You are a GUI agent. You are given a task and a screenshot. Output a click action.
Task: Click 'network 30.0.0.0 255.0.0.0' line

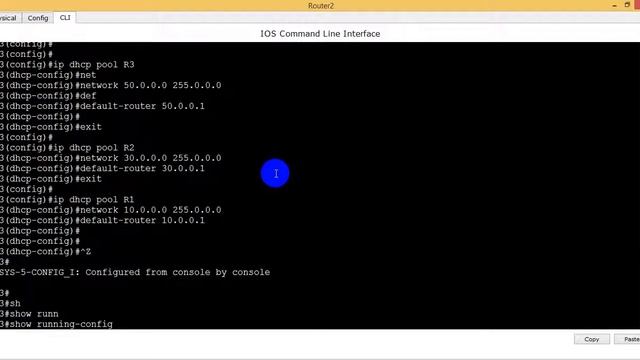(111, 158)
